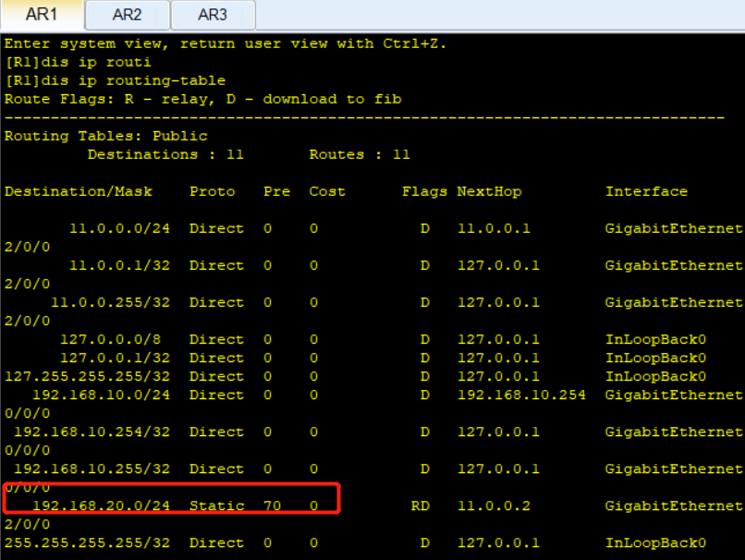Click the 'Route Flags: R - relay' line
Screen dimensions: 745x560
point(203,99)
